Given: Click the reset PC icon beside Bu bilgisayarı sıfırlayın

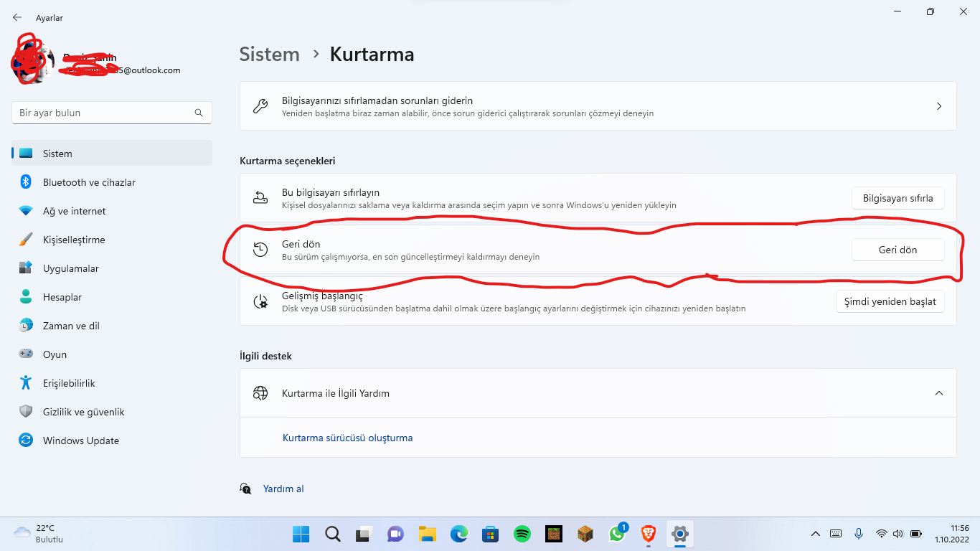Looking at the screenshot, I should tap(260, 198).
